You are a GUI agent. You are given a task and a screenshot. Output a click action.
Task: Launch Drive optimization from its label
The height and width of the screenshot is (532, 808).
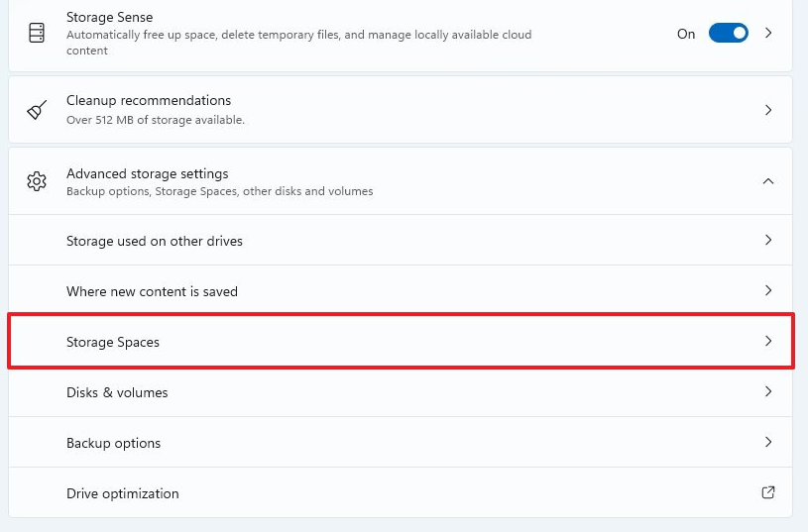pos(123,493)
